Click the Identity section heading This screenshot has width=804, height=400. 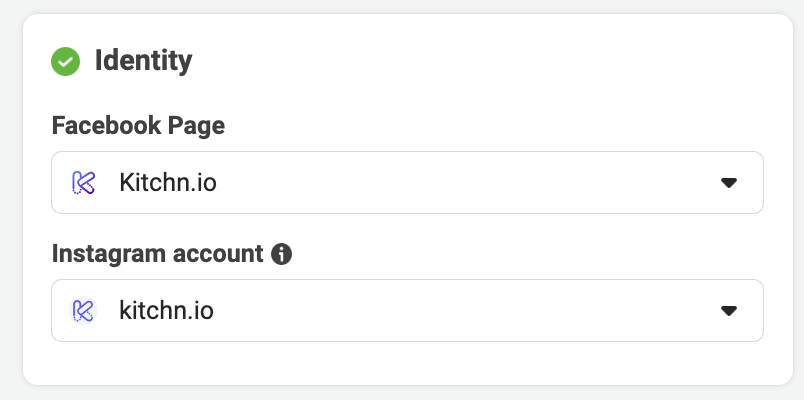point(144,61)
